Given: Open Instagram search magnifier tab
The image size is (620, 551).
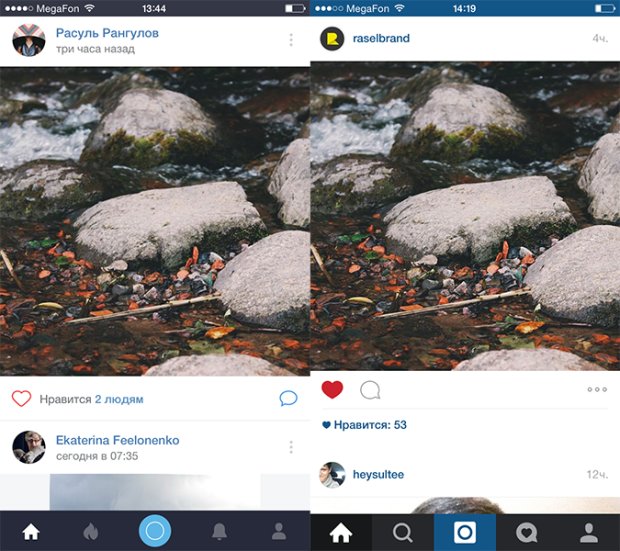Looking at the screenshot, I should tap(403, 532).
